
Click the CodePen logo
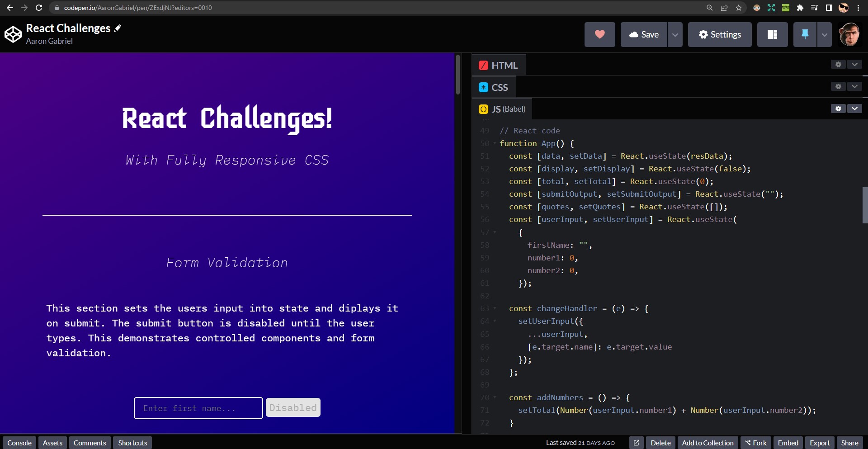13,34
